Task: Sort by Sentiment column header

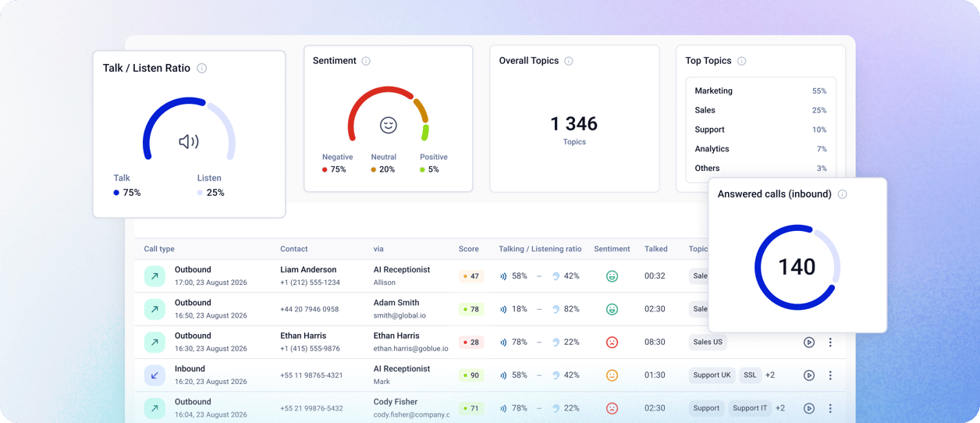Action: [612, 249]
